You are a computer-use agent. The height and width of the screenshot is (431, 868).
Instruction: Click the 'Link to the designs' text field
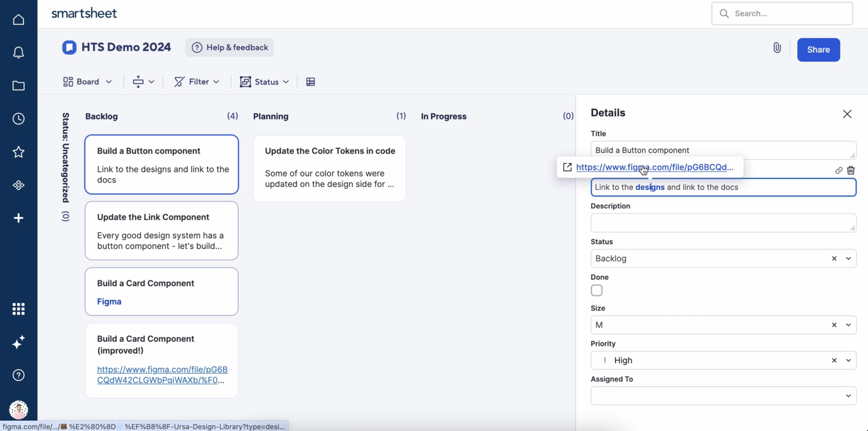tap(723, 187)
